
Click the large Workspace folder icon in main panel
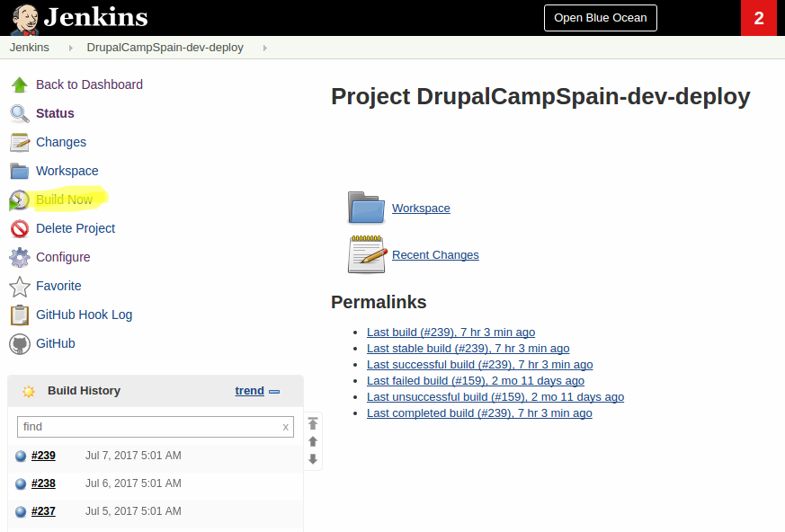coord(367,208)
